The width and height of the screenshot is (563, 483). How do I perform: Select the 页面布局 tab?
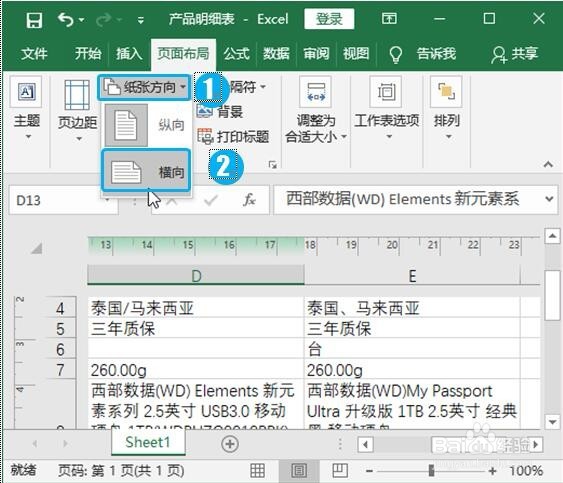tap(183, 54)
